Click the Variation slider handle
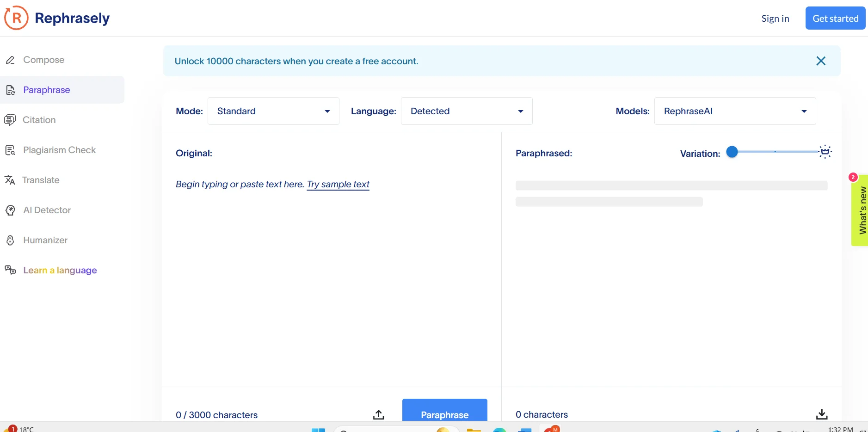This screenshot has height=432, width=868. point(732,152)
